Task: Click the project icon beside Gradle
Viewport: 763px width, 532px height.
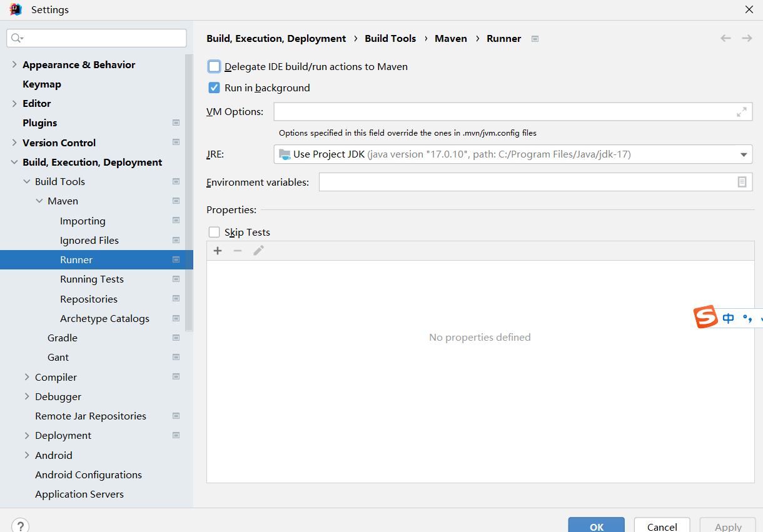Action: click(176, 338)
